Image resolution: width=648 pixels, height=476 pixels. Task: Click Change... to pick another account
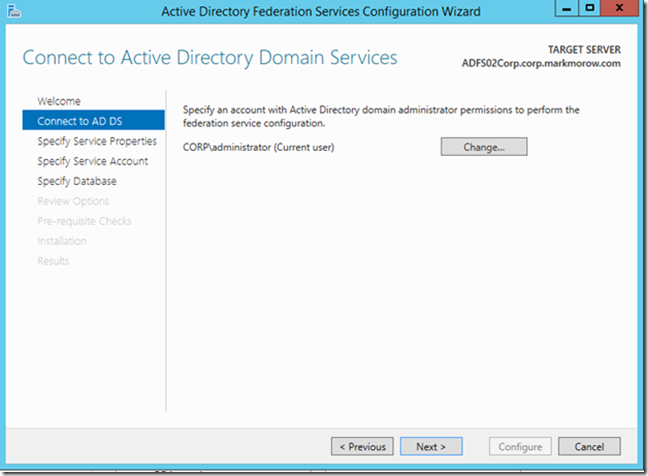pyautogui.click(x=484, y=147)
